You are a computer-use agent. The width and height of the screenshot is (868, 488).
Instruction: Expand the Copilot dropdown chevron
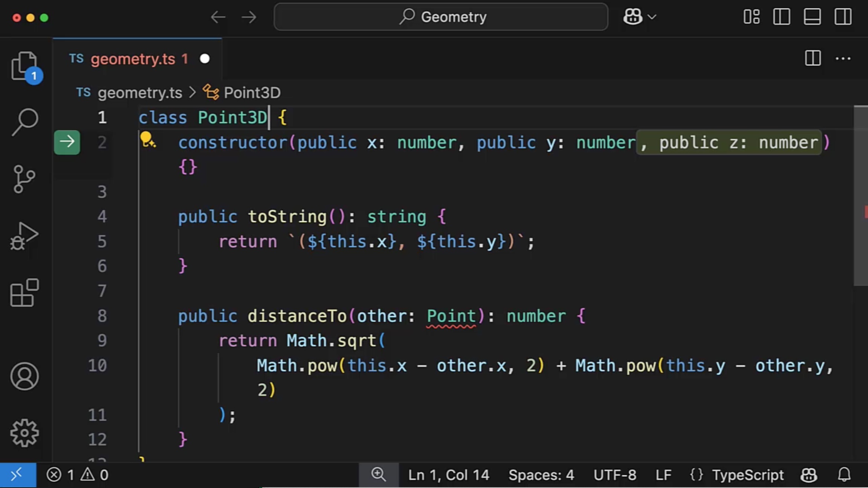[652, 17]
